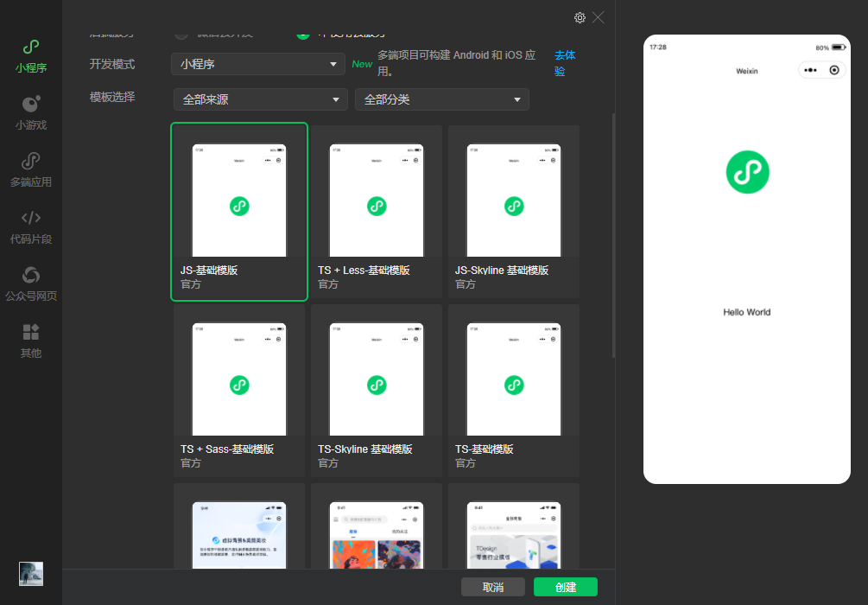The image size is (868, 605).
Task: Expand the 全部来源 template source dropdown
Action: point(261,99)
